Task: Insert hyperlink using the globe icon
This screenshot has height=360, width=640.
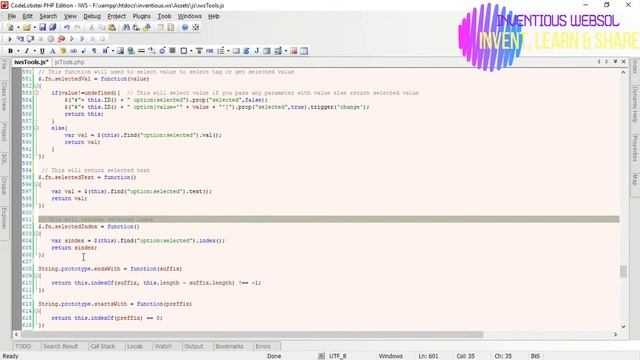Action: (131, 51)
